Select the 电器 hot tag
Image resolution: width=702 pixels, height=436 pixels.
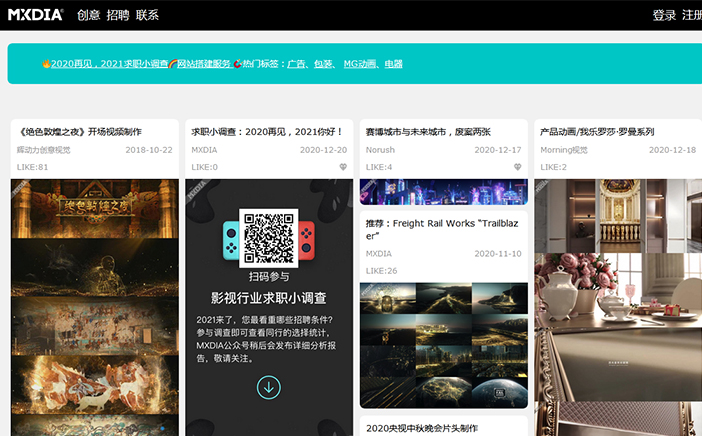[x=394, y=64]
